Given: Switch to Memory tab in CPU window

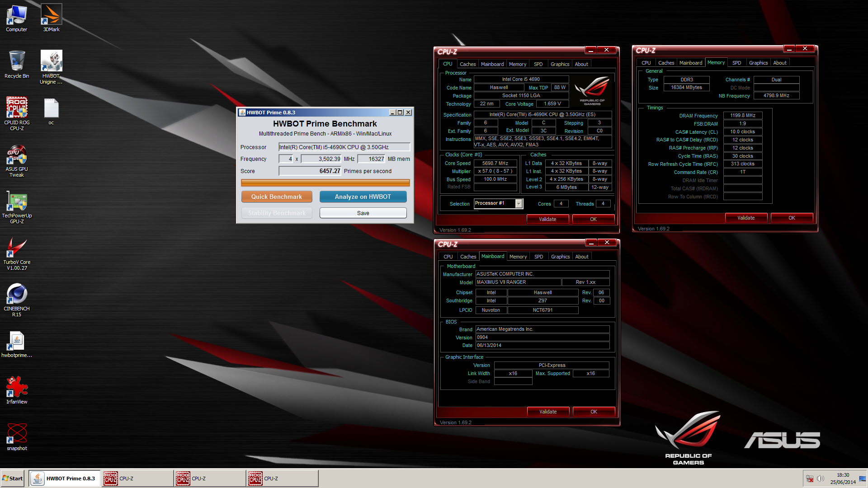Looking at the screenshot, I should [518, 64].
